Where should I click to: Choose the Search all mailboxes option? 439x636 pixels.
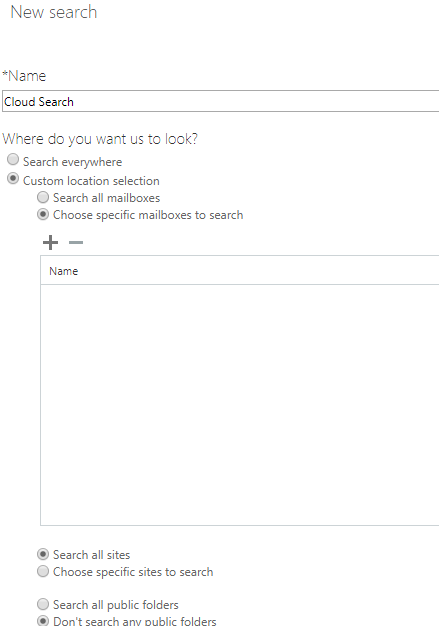click(x=43, y=198)
